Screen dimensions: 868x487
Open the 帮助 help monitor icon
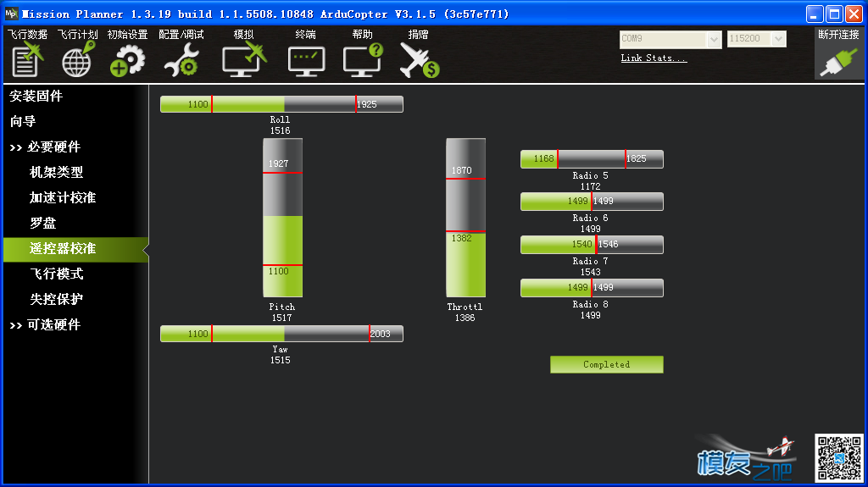[363, 60]
